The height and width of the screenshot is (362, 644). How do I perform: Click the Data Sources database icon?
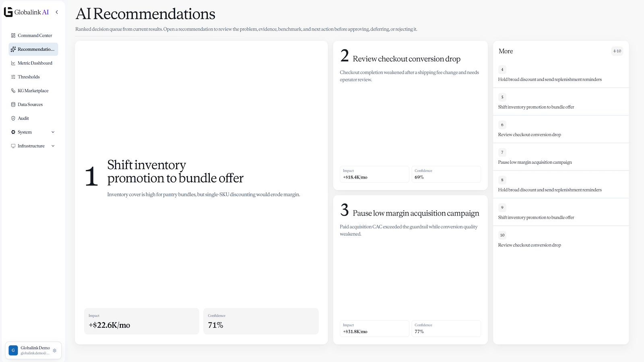13,105
